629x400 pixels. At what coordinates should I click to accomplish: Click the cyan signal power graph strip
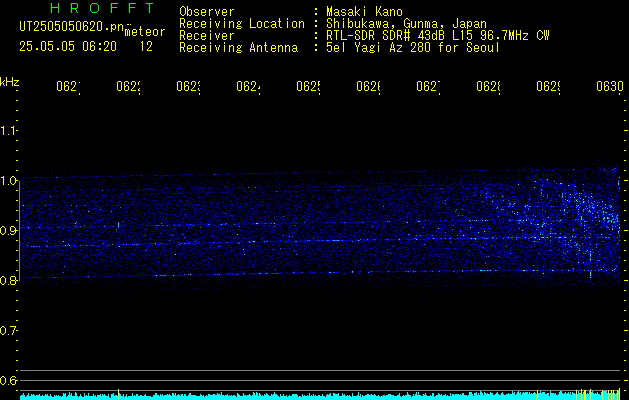(x=320, y=396)
